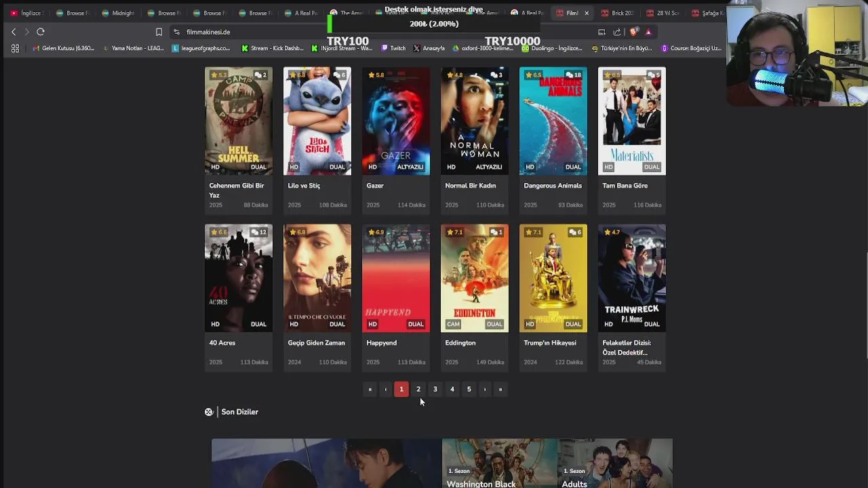Open the Twitch bookmark
868x488 pixels.
click(x=393, y=48)
